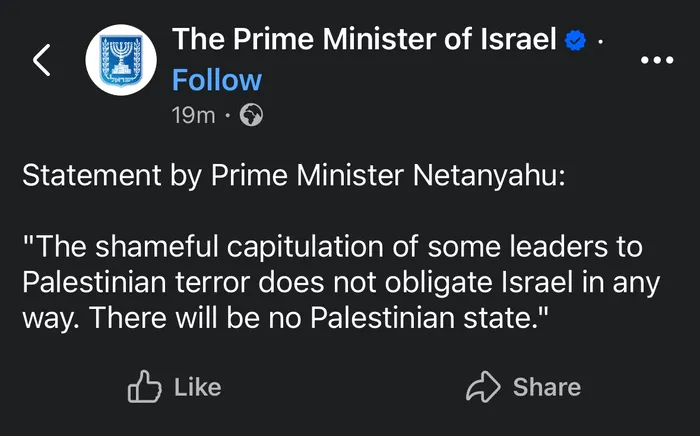Click the blue verified badge
This screenshot has width=700, height=436.
click(576, 41)
